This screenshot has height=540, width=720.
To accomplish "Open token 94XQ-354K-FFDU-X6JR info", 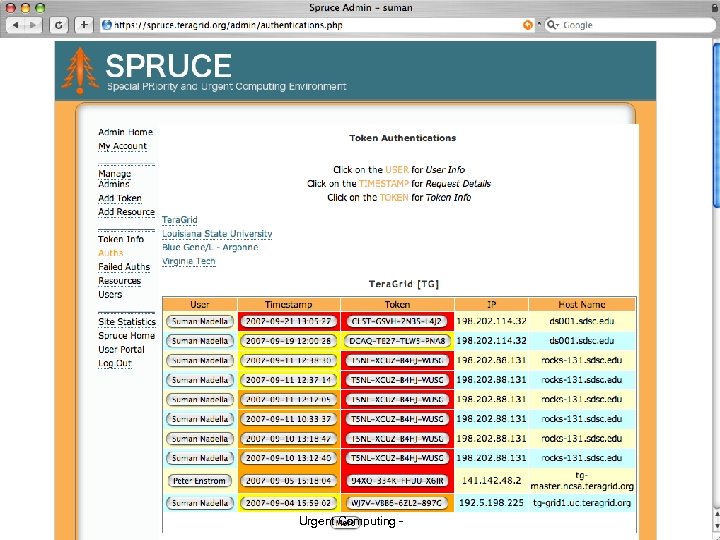I will click(397, 481).
